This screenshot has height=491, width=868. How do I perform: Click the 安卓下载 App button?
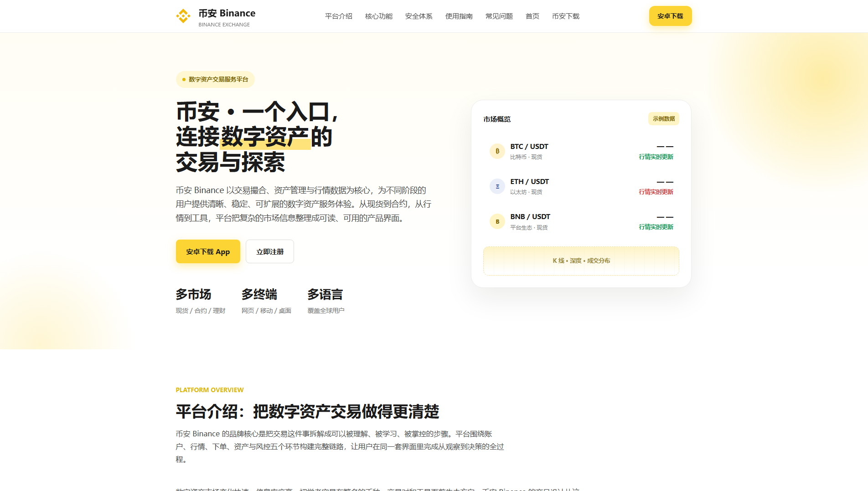coord(208,251)
